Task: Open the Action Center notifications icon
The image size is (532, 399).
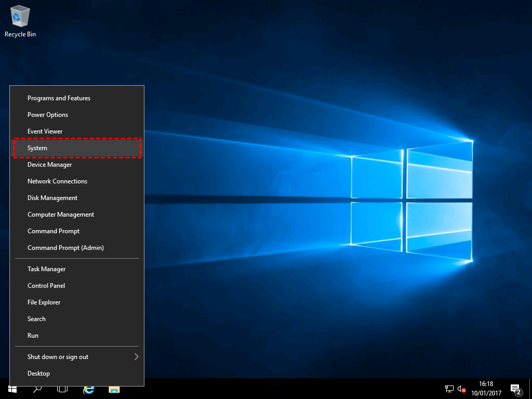Action: point(515,389)
